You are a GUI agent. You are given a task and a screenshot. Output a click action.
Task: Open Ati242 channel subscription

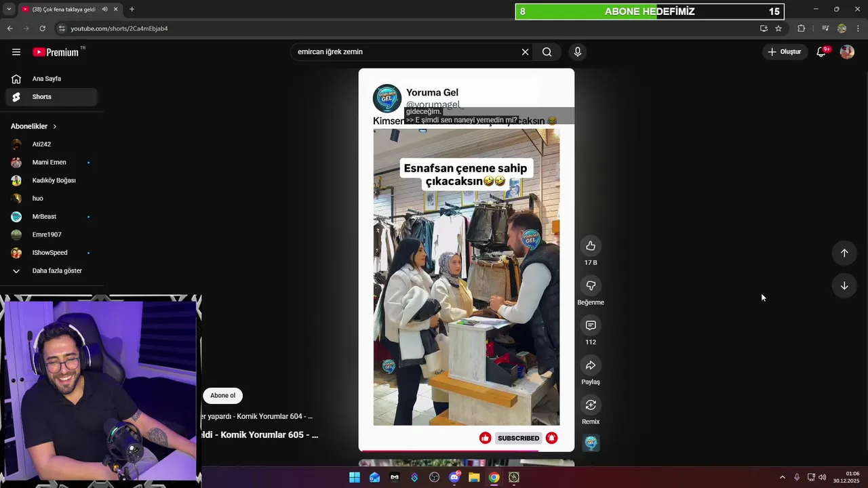[52, 144]
